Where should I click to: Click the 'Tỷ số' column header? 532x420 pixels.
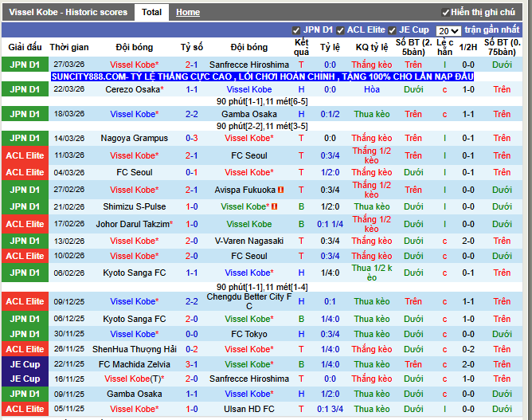pos(191,47)
